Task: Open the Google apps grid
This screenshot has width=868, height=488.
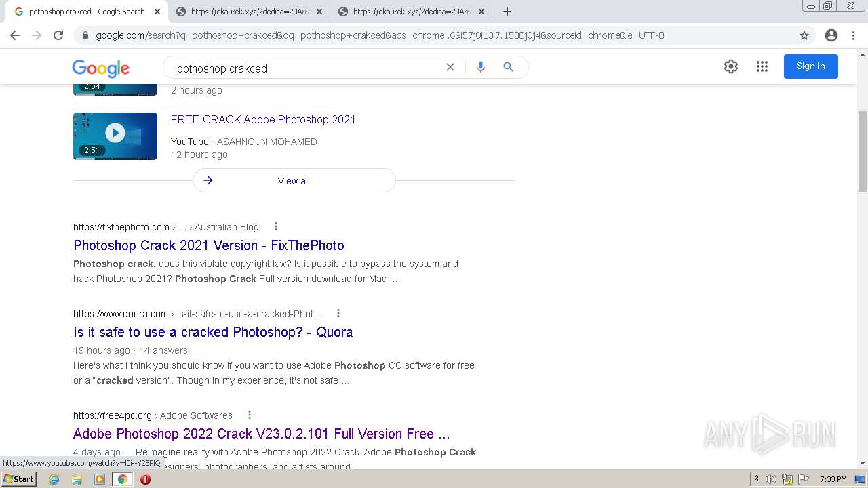Action: point(762,66)
